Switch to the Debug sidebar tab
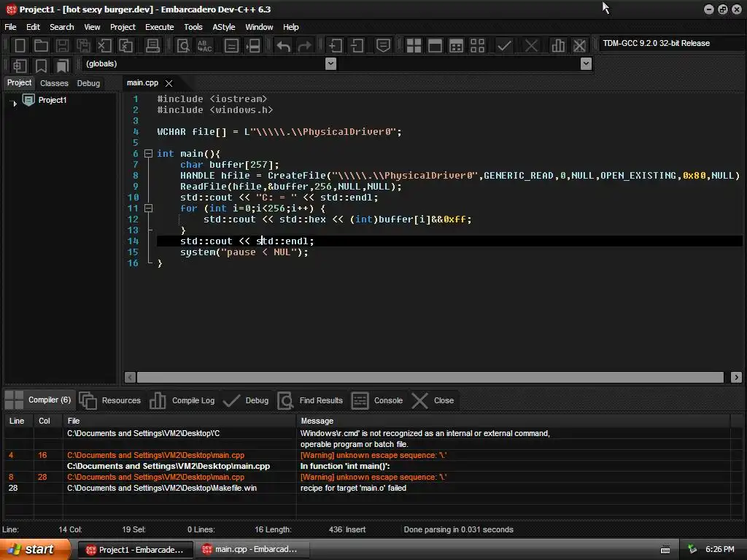The image size is (747, 560). point(88,83)
